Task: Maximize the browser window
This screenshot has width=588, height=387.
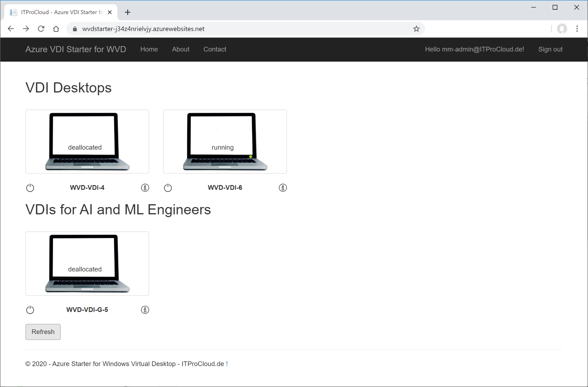Action: 555,7
